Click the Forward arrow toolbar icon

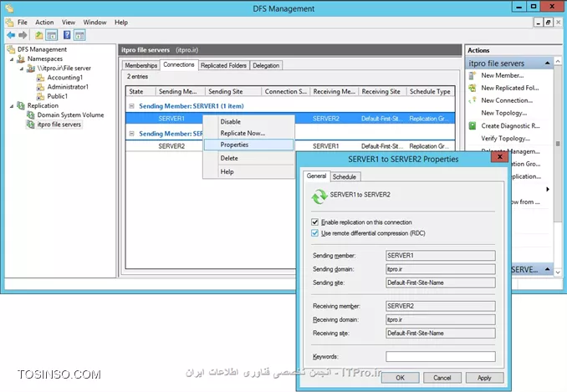(x=23, y=35)
